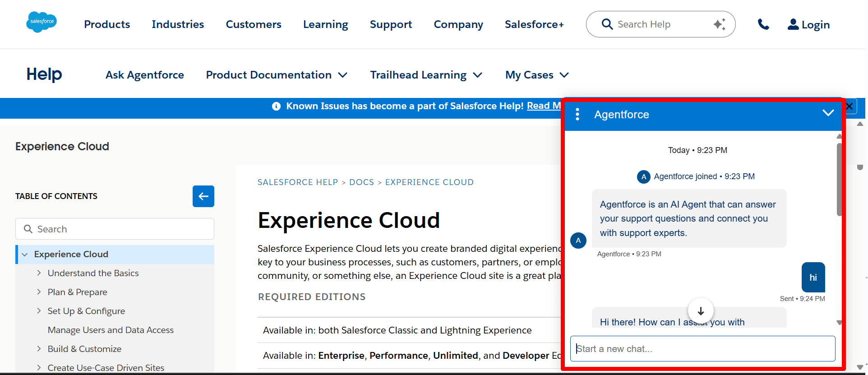Click the sent 'hi' chat bubble
The width and height of the screenshot is (868, 375).
coord(813,277)
